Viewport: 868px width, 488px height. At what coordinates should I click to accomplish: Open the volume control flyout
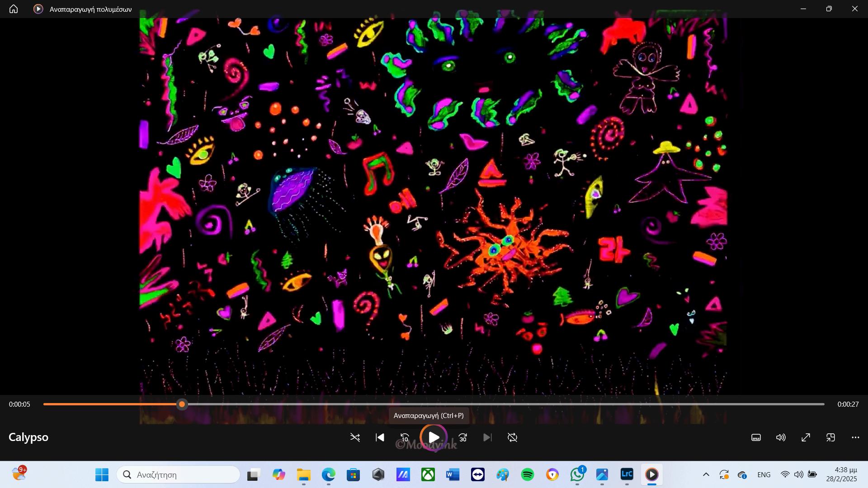[781, 437]
